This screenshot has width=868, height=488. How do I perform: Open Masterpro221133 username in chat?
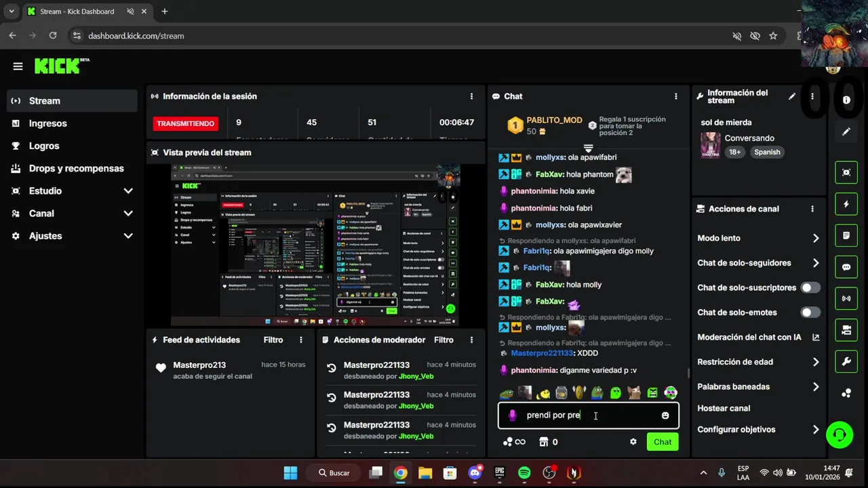542,353
